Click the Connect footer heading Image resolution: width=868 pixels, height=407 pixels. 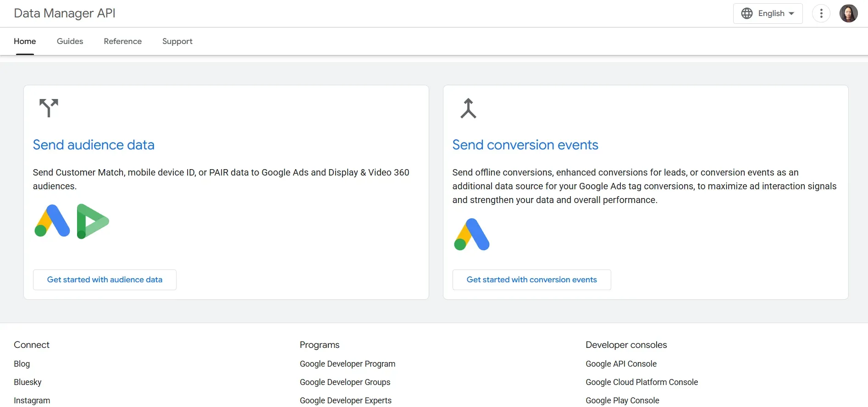[x=32, y=345]
